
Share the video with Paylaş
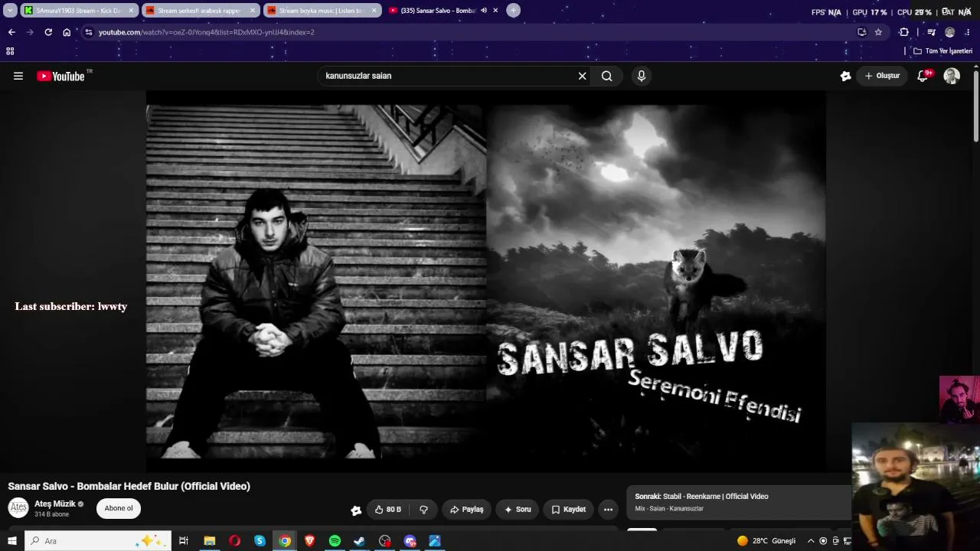pyautogui.click(x=466, y=510)
